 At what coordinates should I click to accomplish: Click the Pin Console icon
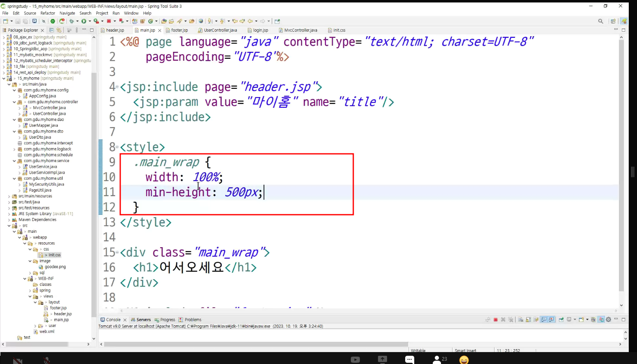tap(561, 320)
